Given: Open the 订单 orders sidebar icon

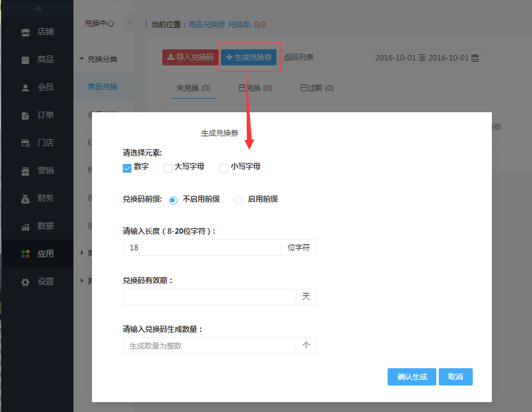Looking at the screenshot, I should 25,115.
